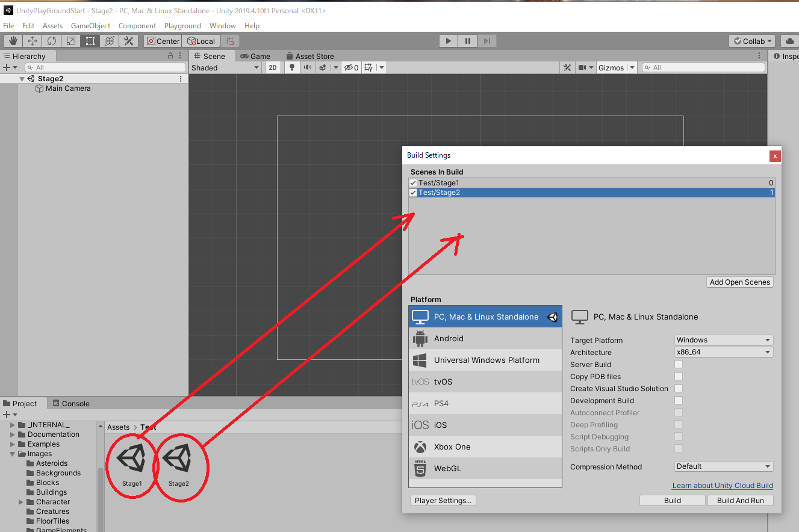Switch to the Game tab
This screenshot has height=532, width=799.
point(255,56)
